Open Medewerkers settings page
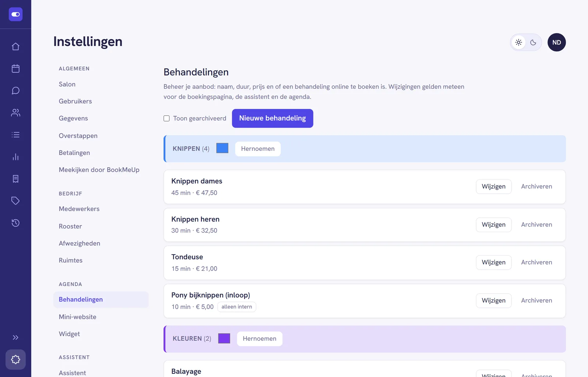Screen dimensions: 588x377 point(101,209)
